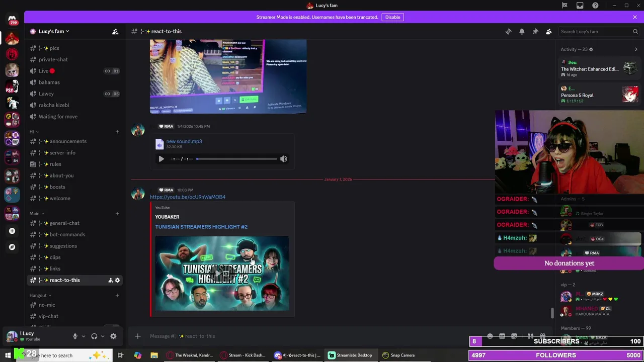Open the Threads icon in channel header
644x362 pixels.
coord(508,31)
